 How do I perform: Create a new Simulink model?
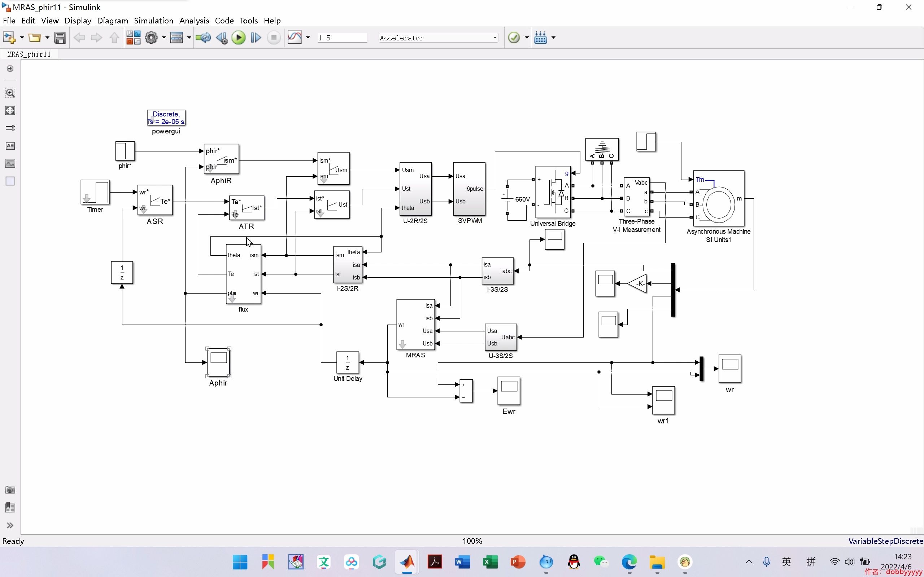coord(9,37)
